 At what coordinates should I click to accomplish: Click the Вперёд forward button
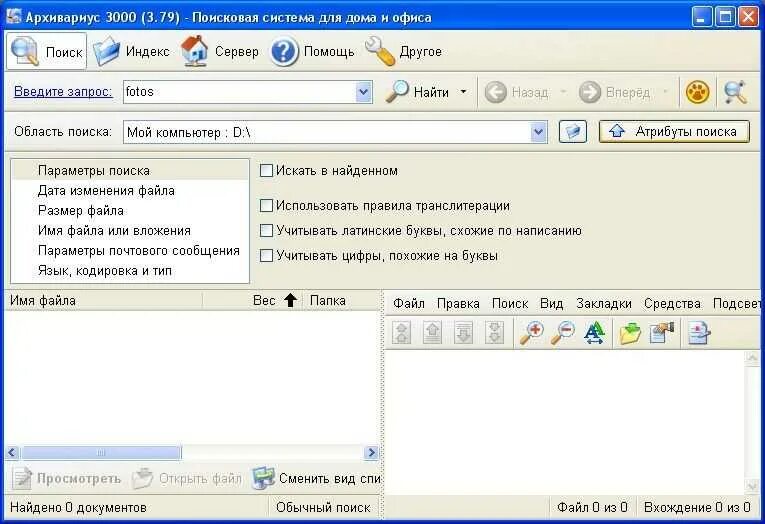615,92
